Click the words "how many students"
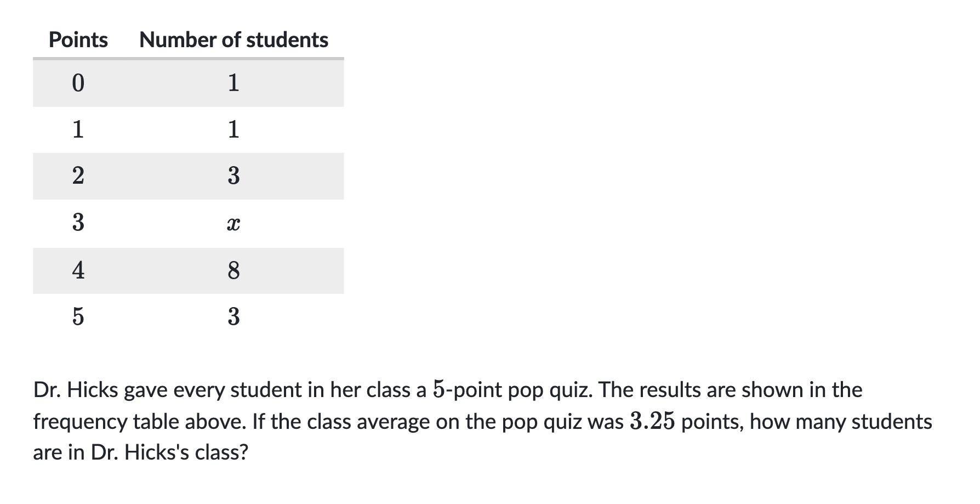The height and width of the screenshot is (504, 980). pos(841,422)
